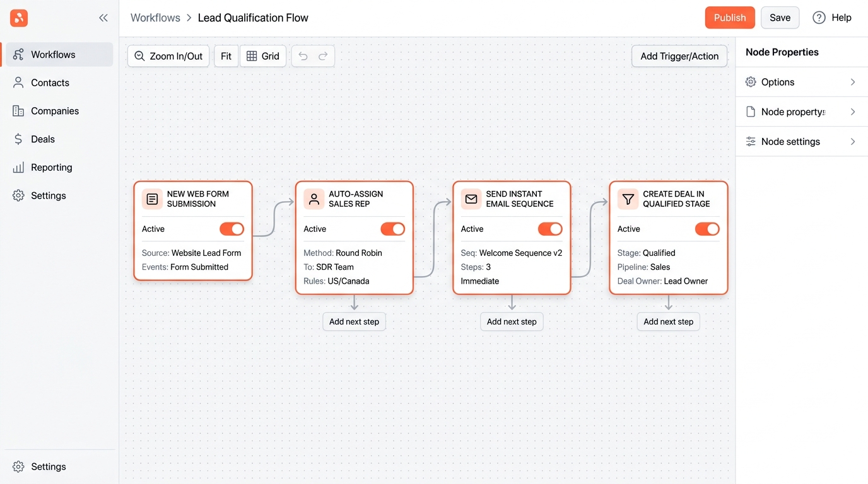This screenshot has height=484, width=868.
Task: Collapse sidebar with double chevron icon
Action: tap(103, 18)
